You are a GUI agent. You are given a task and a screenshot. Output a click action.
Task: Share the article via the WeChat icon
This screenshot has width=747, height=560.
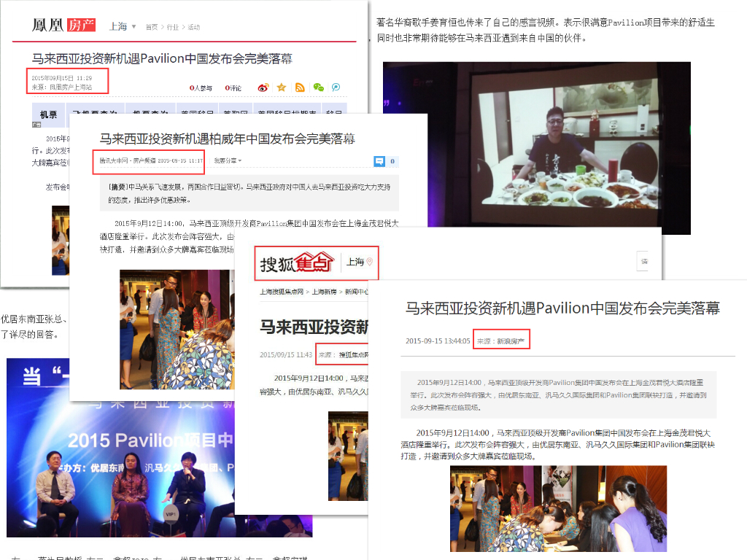(318, 87)
